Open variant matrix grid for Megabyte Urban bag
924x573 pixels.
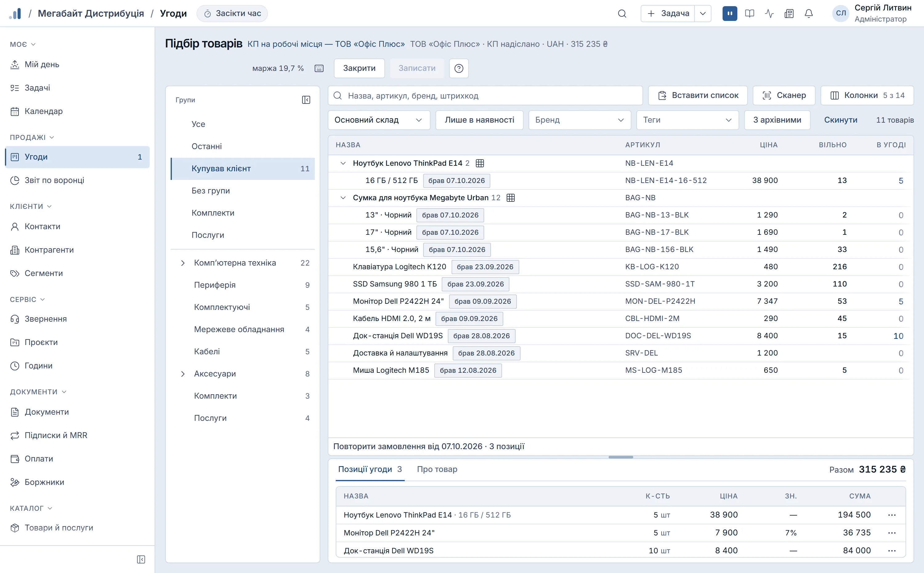click(510, 198)
